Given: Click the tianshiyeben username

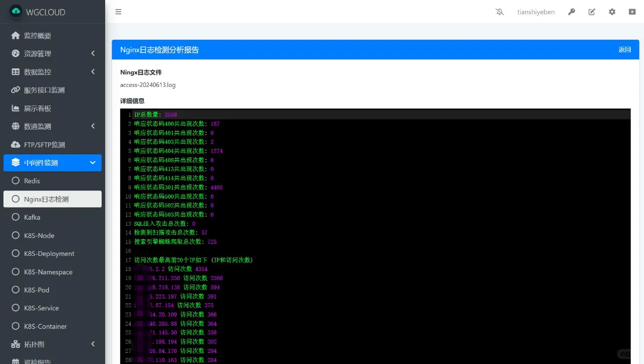Looking at the screenshot, I should tap(536, 12).
